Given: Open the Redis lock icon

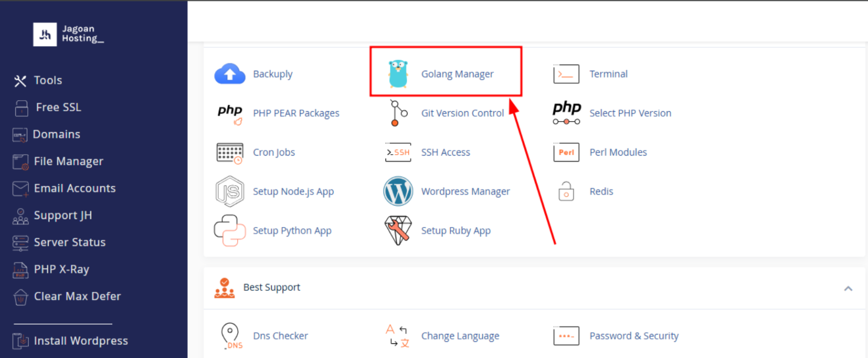Looking at the screenshot, I should tap(566, 191).
